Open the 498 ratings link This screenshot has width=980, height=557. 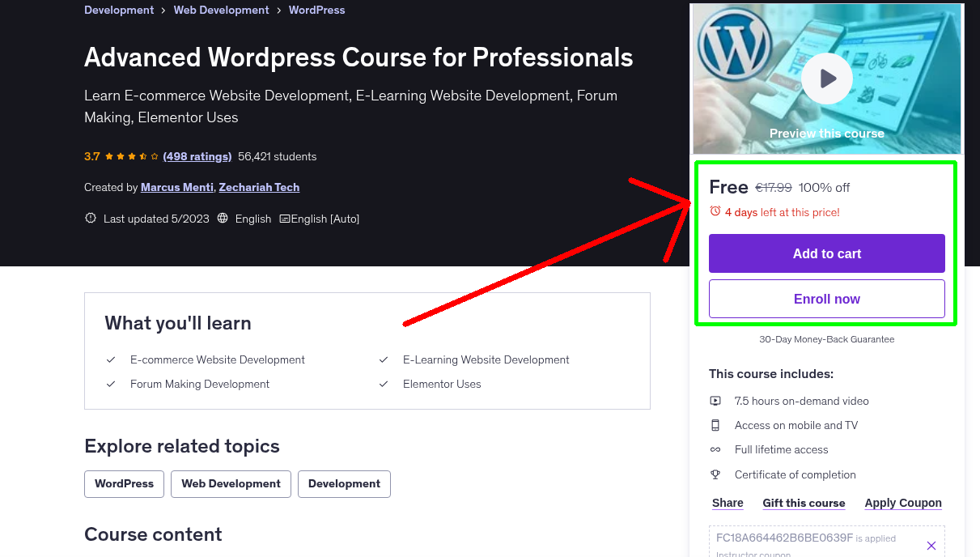pos(197,156)
